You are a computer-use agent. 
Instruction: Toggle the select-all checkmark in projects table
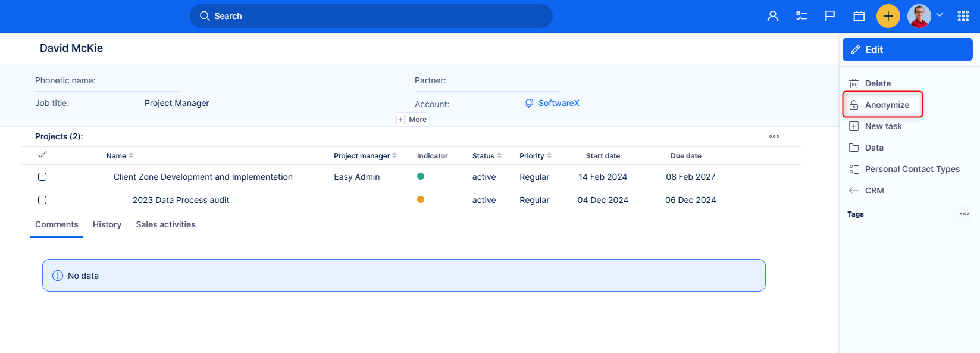42,155
